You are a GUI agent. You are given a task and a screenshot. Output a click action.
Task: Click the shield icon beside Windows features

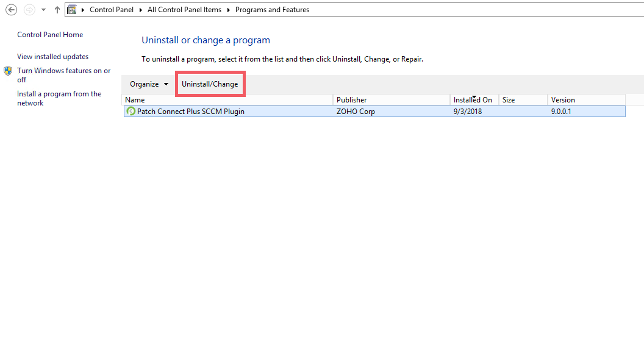[8, 71]
